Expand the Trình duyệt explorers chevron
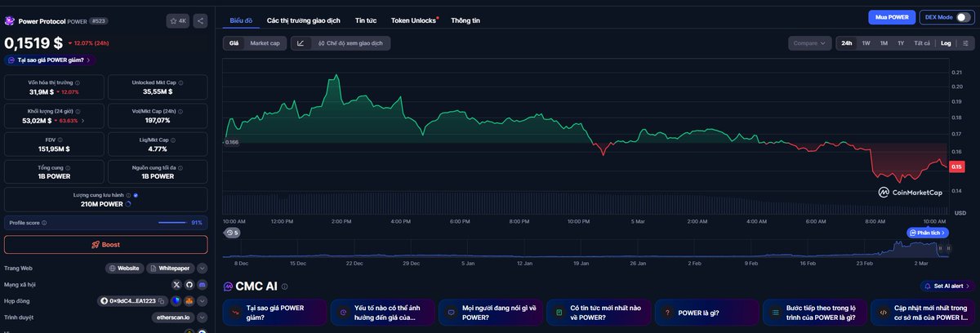This screenshot has width=980, height=333. (x=202, y=317)
